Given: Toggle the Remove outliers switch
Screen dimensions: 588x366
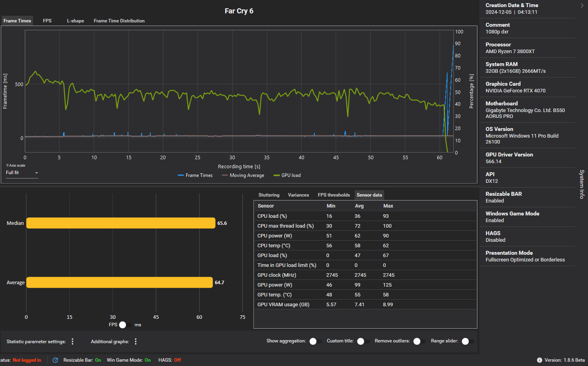Looking at the screenshot, I should click(x=420, y=341).
